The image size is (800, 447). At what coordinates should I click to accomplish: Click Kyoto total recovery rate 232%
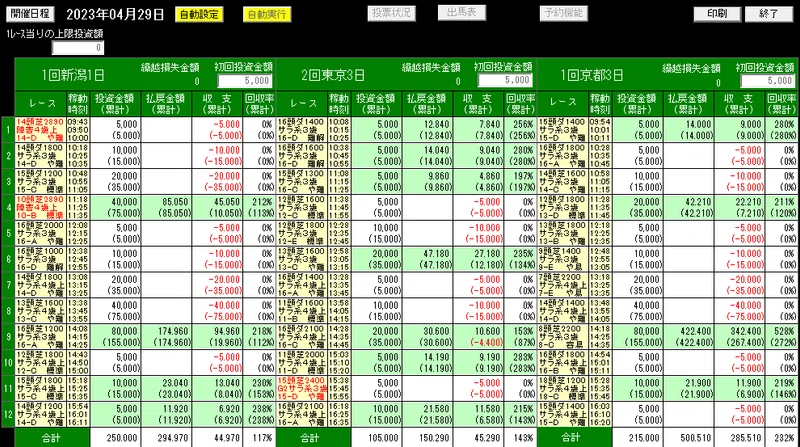[782, 438]
